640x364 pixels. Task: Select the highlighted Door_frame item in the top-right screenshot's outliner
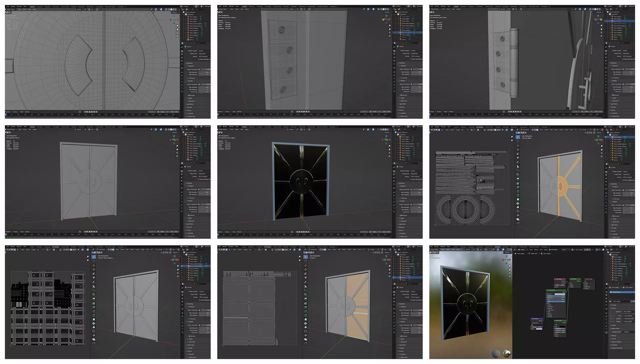pyautogui.click(x=618, y=21)
